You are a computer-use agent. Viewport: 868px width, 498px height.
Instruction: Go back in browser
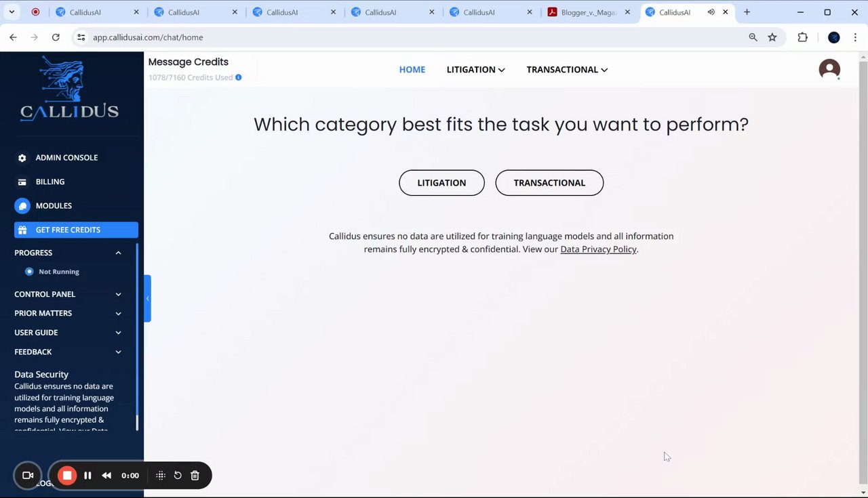pos(13,37)
